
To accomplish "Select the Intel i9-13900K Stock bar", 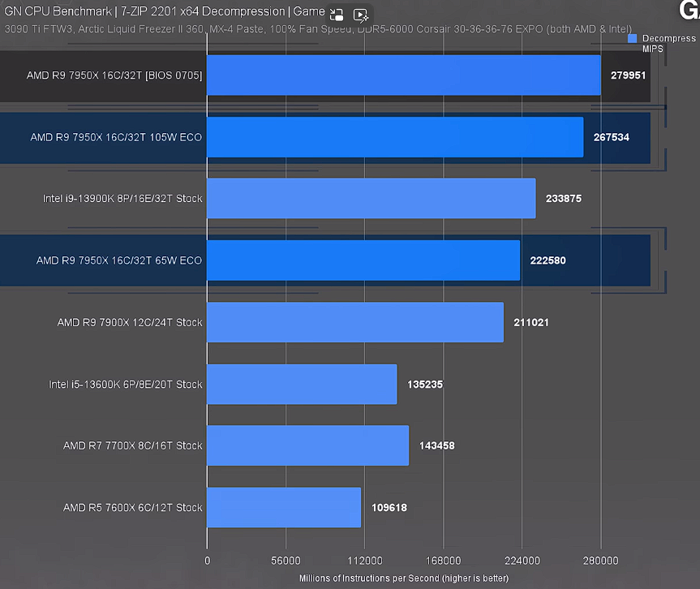I will click(371, 199).
